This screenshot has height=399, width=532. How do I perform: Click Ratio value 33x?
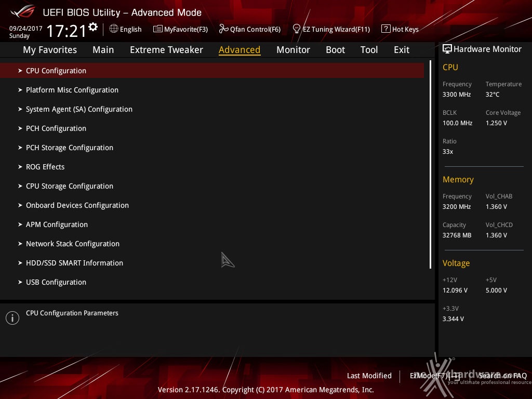click(x=448, y=152)
